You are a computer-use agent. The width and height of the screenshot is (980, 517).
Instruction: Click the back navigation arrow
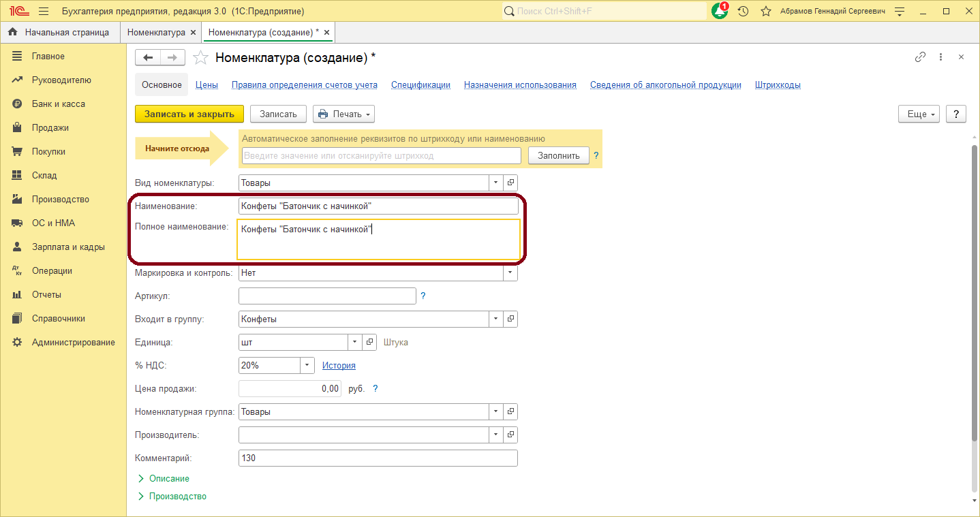click(148, 58)
